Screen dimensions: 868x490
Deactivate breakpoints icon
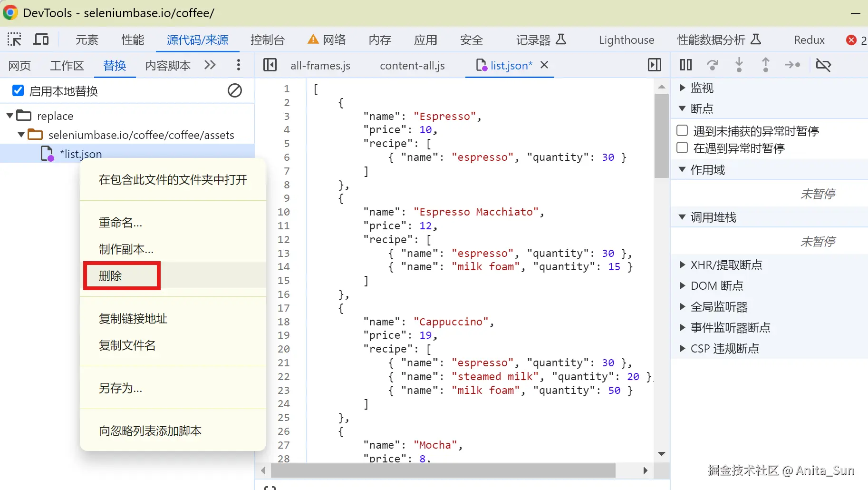823,65
